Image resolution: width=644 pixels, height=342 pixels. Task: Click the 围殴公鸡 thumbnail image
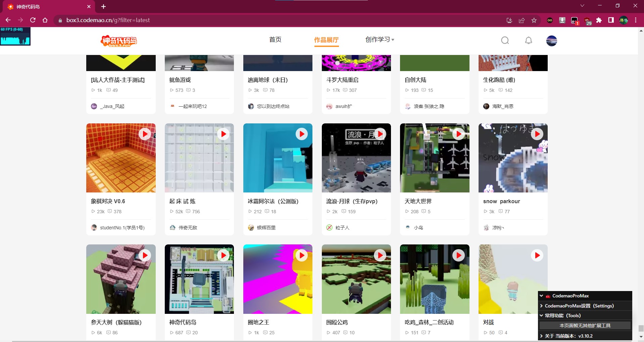click(356, 279)
